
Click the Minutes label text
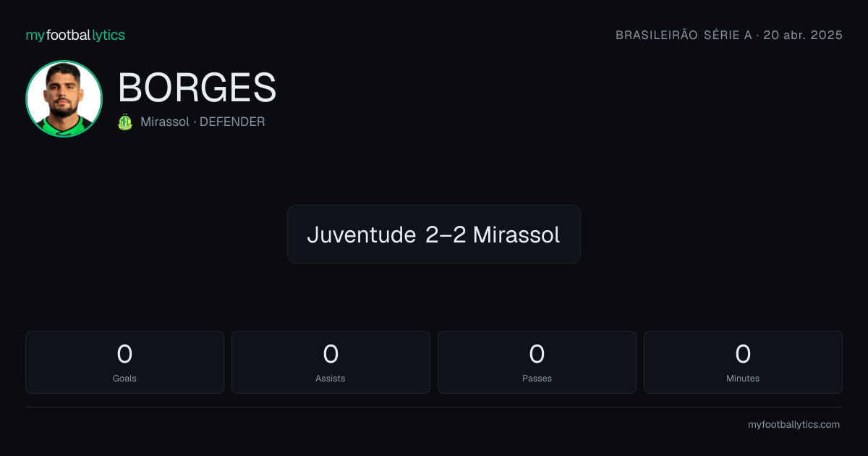(x=743, y=378)
